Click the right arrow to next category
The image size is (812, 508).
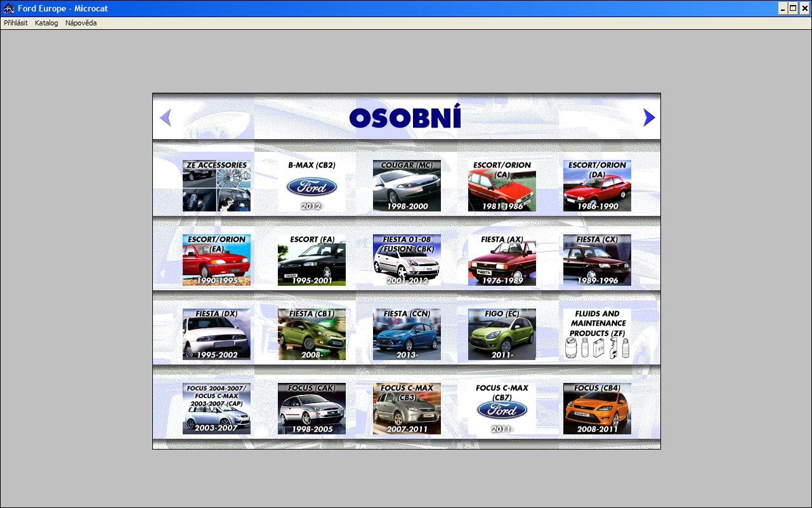(x=648, y=117)
